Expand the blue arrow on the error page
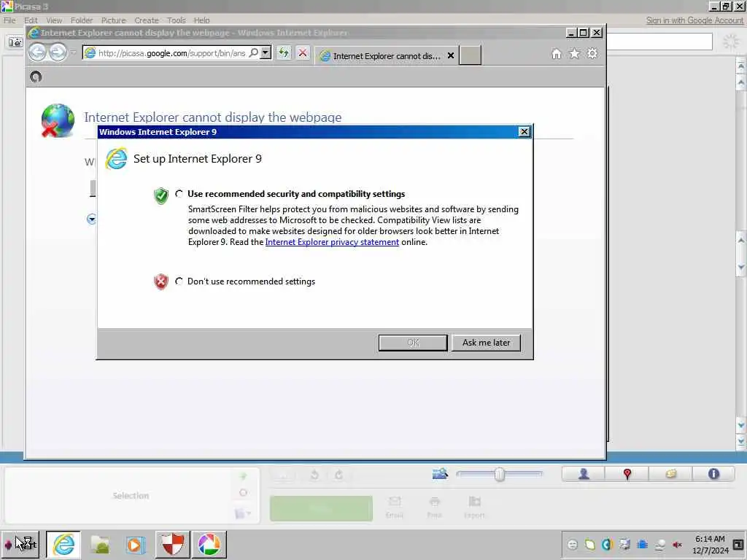747x560 pixels. [91, 219]
